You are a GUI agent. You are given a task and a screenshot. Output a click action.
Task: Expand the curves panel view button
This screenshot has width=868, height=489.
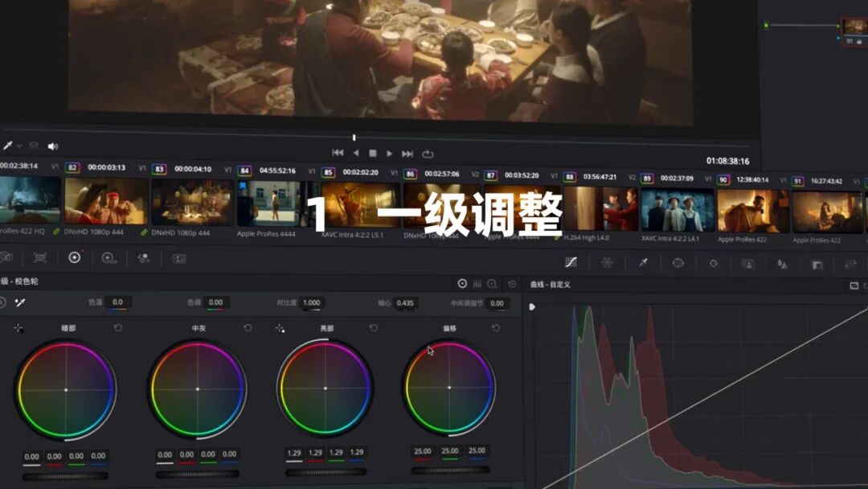pyautogui.click(x=854, y=286)
